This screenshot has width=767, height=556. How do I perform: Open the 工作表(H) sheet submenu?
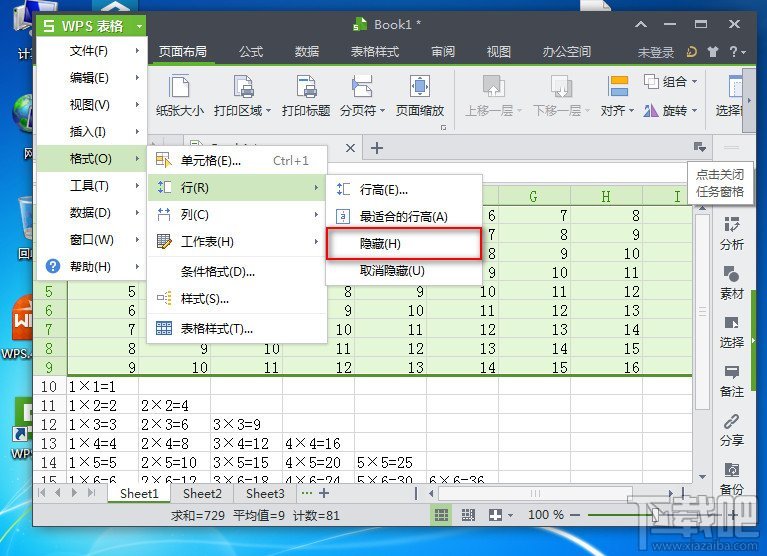237,242
